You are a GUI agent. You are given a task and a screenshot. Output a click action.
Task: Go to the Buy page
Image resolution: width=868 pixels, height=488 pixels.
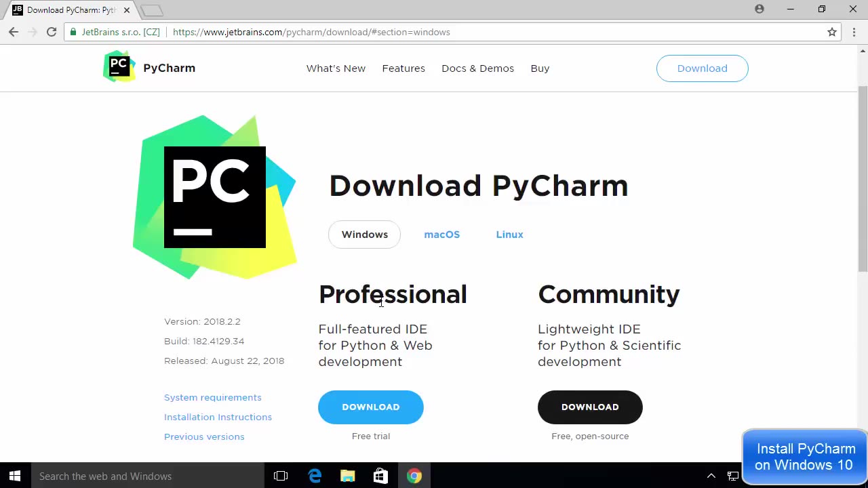pyautogui.click(x=540, y=68)
